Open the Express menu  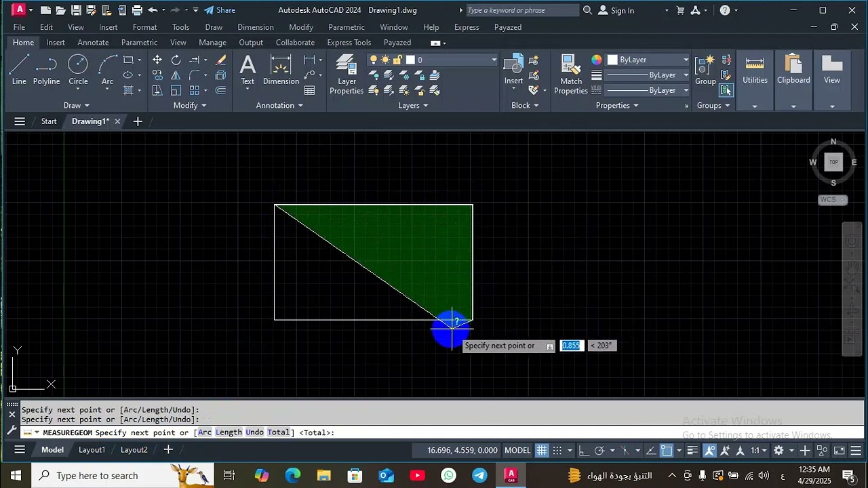[x=467, y=27]
